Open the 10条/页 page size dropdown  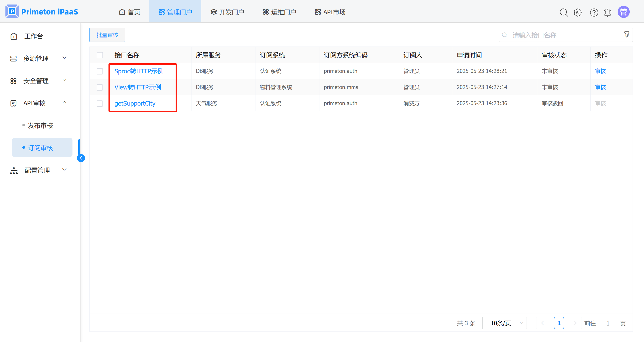(504, 323)
